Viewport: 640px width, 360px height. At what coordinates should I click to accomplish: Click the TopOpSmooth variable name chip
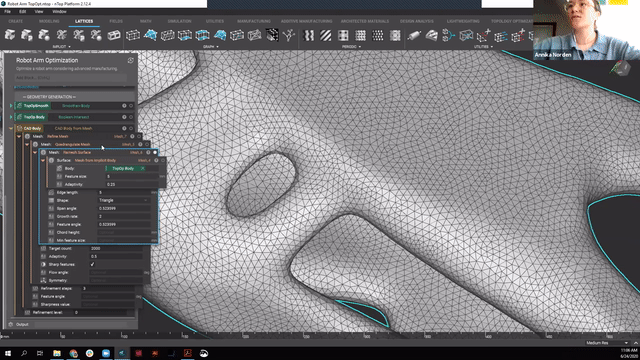point(33,106)
